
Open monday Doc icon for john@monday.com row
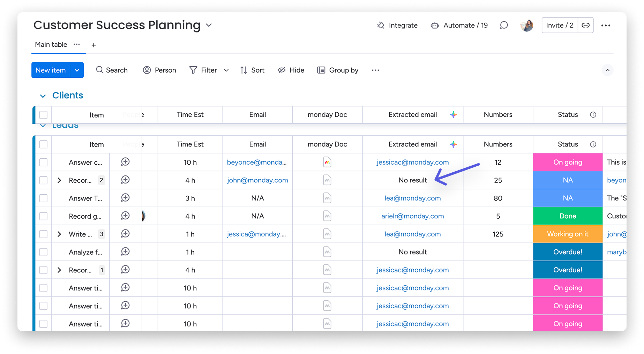[x=327, y=180]
